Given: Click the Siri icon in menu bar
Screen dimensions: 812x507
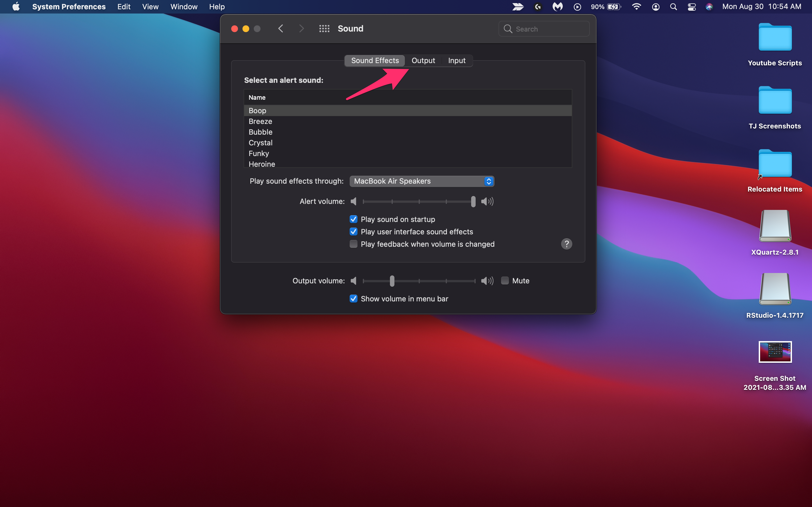Looking at the screenshot, I should [x=709, y=7].
